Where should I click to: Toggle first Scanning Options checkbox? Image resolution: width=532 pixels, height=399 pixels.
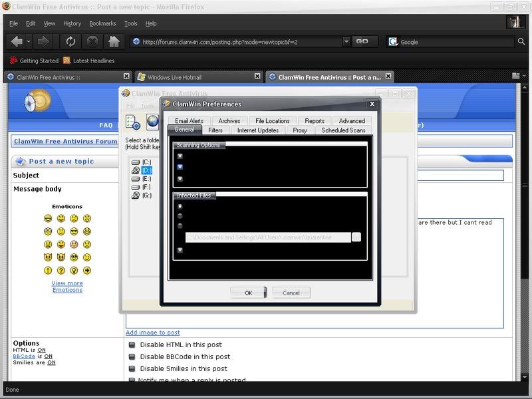[180, 156]
